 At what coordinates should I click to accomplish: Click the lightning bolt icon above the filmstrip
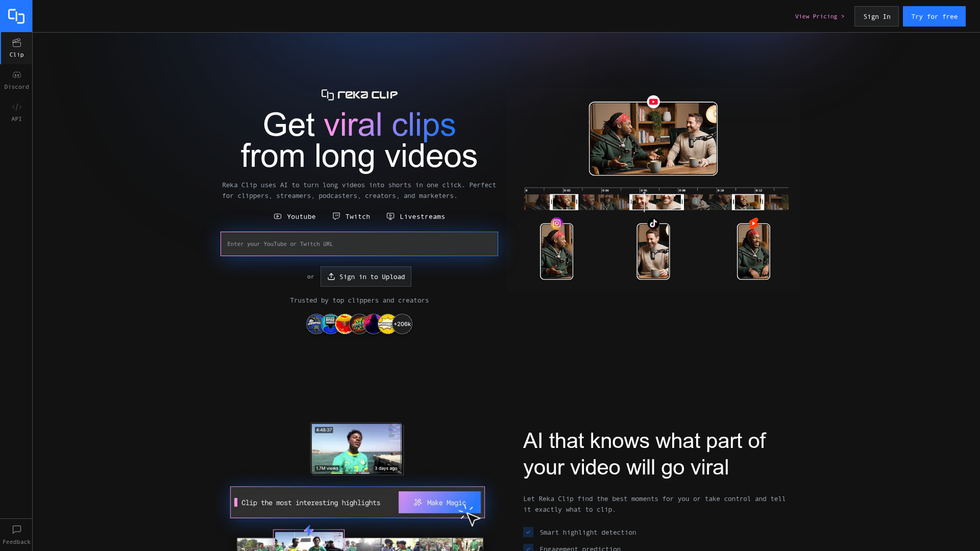click(x=309, y=531)
